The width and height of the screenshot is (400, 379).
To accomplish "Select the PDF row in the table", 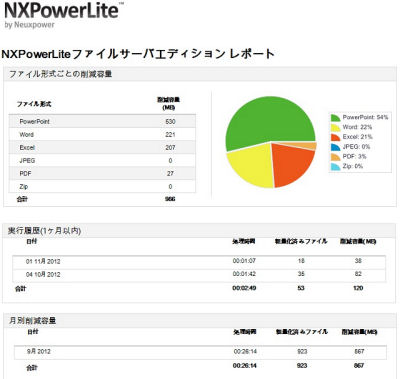I will [102, 173].
